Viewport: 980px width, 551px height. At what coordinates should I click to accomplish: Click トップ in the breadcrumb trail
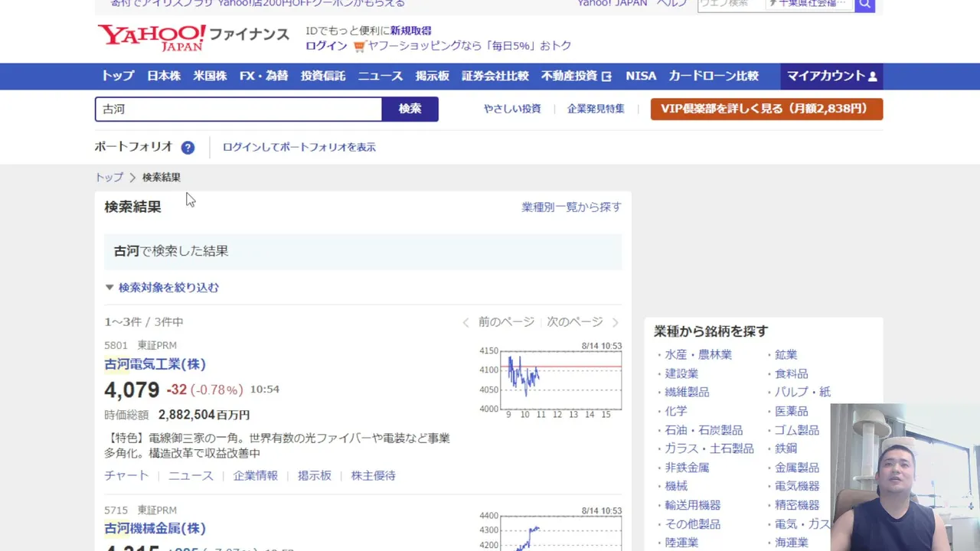(x=109, y=177)
